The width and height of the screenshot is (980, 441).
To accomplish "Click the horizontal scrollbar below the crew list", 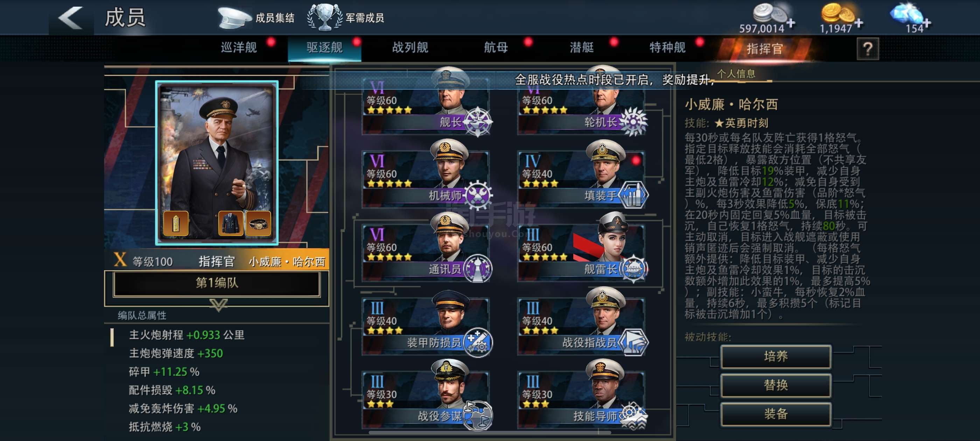I will tap(490, 432).
